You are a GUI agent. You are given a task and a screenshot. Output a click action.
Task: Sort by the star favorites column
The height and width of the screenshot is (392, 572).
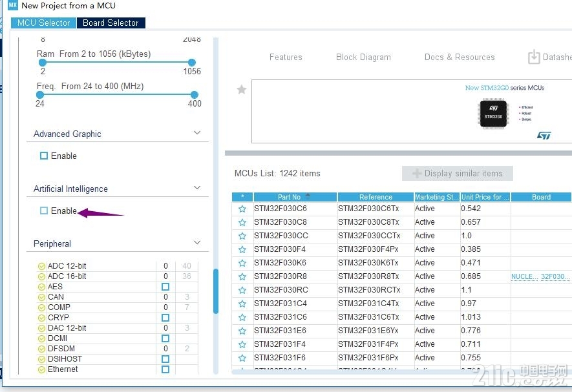[x=242, y=197]
